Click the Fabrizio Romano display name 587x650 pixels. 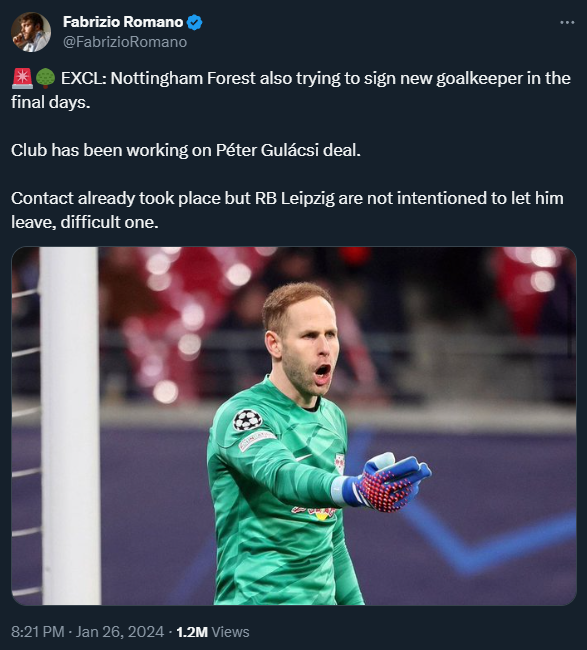123,22
